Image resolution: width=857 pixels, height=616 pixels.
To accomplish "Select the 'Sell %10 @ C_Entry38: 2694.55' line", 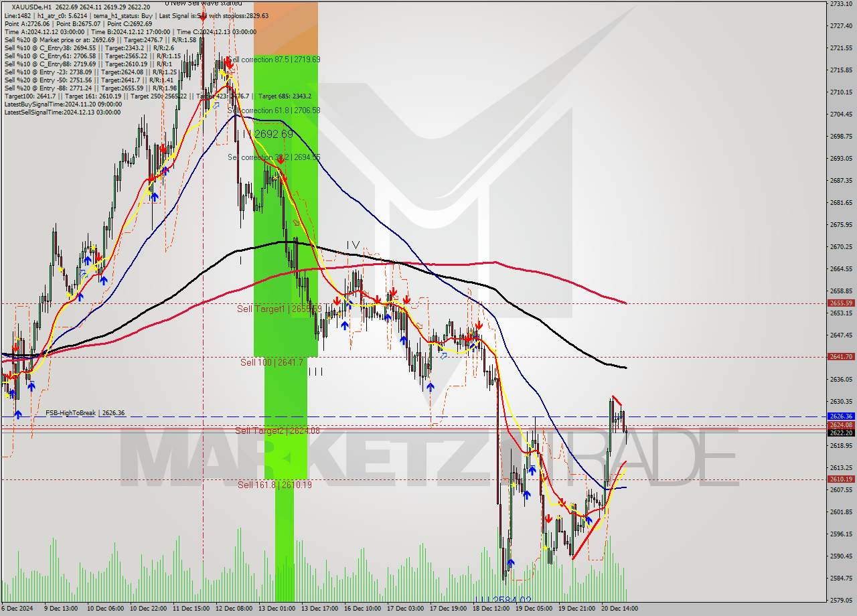I will point(89,48).
